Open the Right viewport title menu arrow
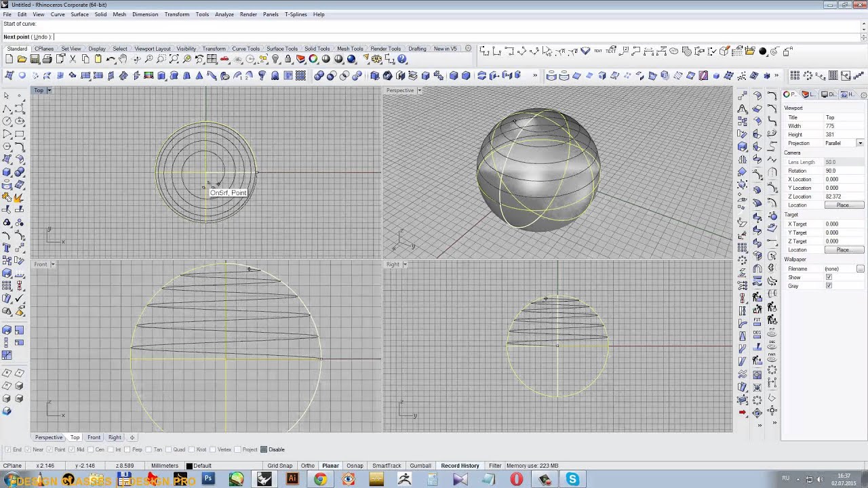 [405, 264]
